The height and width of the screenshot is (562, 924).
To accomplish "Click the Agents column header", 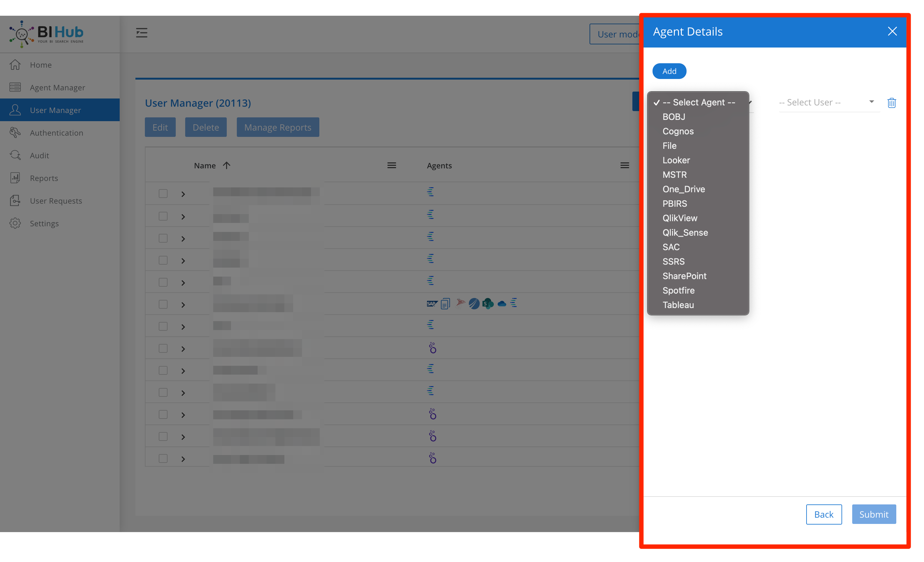I will [439, 165].
